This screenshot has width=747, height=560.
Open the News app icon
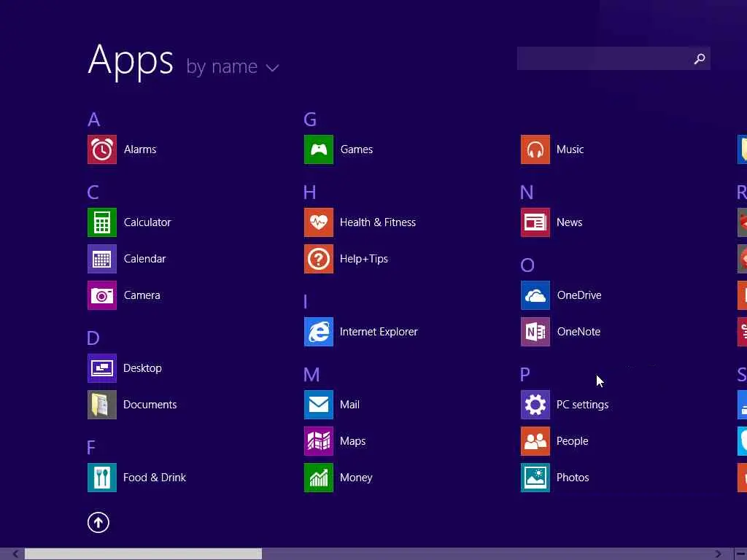coord(535,222)
